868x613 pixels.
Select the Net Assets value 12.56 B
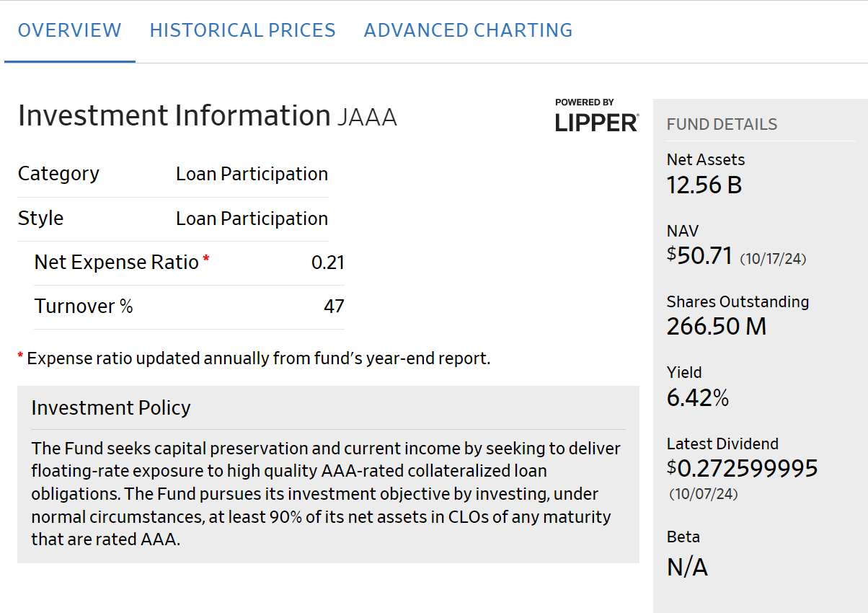(x=704, y=185)
